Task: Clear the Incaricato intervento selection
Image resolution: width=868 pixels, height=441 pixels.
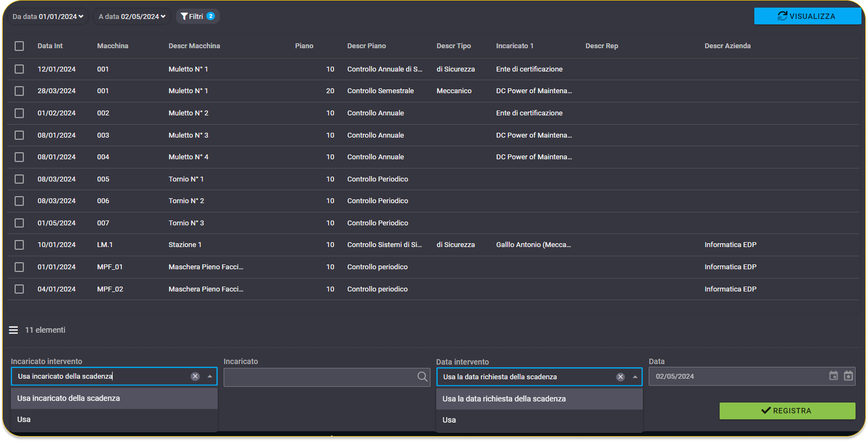Action: pyautogui.click(x=195, y=377)
